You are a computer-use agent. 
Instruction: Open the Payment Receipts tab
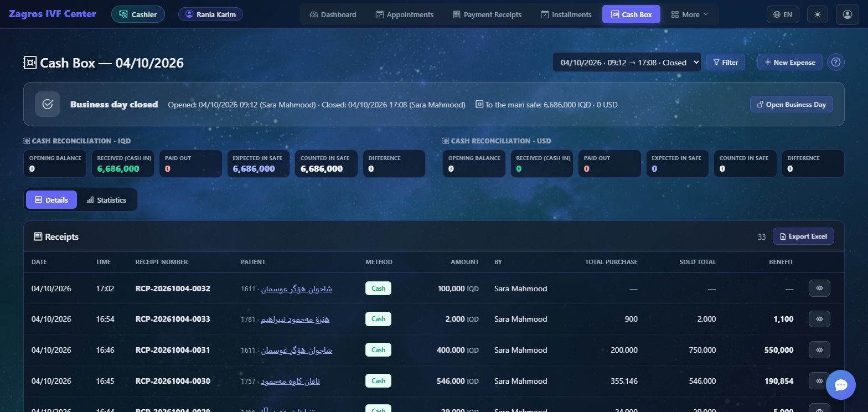(x=487, y=14)
